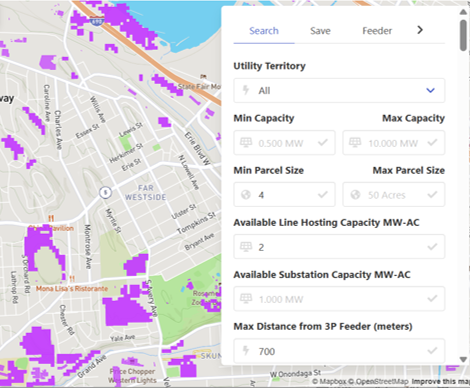Click the Improve this map link

coord(440,382)
